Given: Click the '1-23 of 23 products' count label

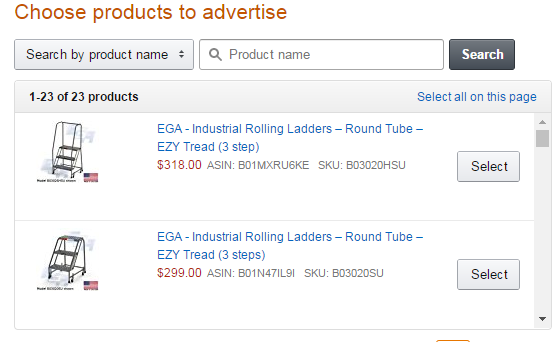Looking at the screenshot, I should pyautogui.click(x=84, y=97).
